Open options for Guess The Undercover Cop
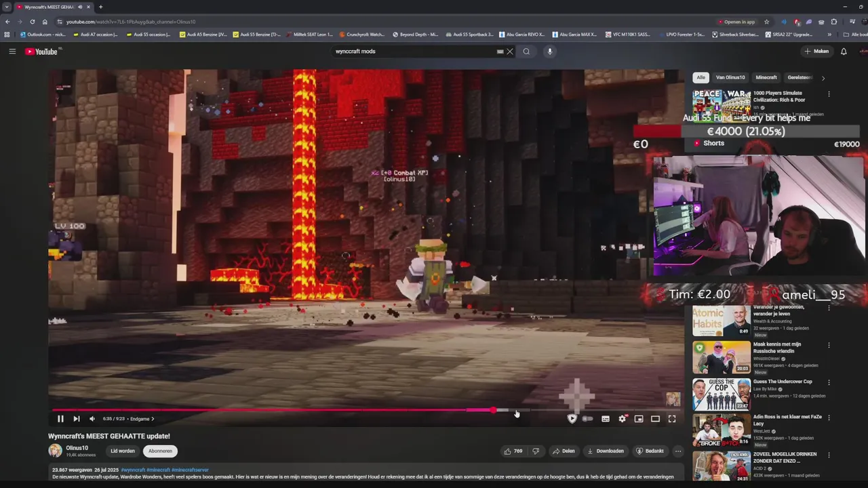This screenshot has width=868, height=488. tap(829, 382)
